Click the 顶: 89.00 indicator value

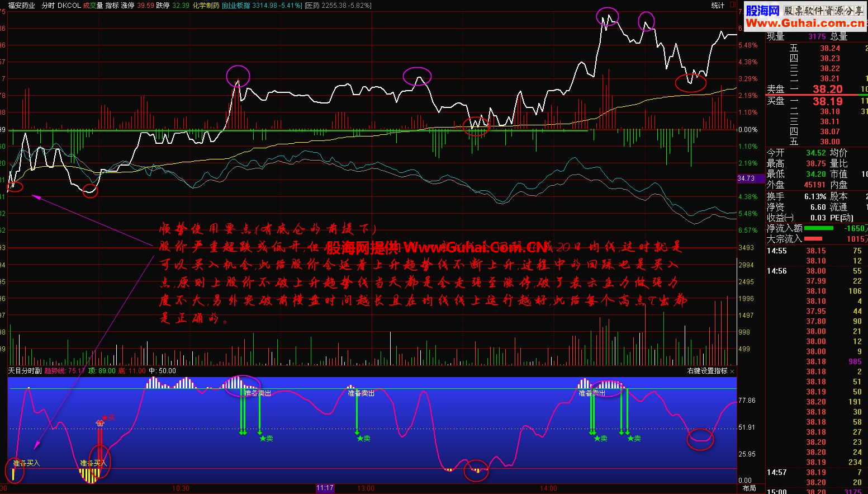coord(102,371)
